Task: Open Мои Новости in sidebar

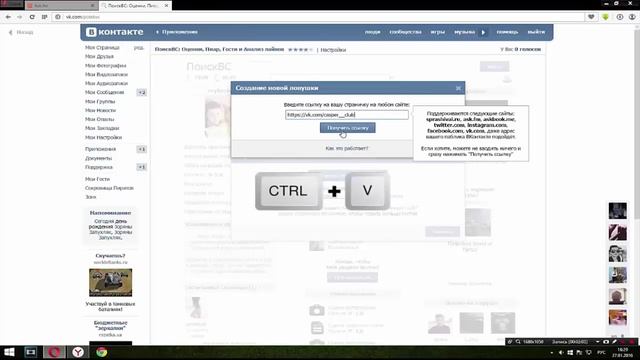Action: [x=100, y=111]
